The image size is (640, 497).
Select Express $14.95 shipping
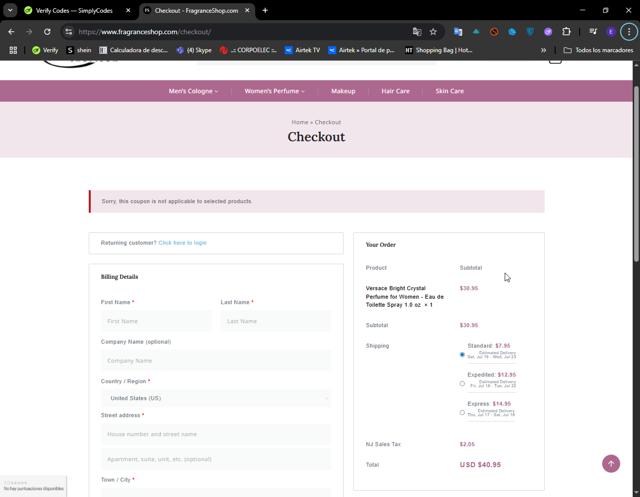coord(462,413)
